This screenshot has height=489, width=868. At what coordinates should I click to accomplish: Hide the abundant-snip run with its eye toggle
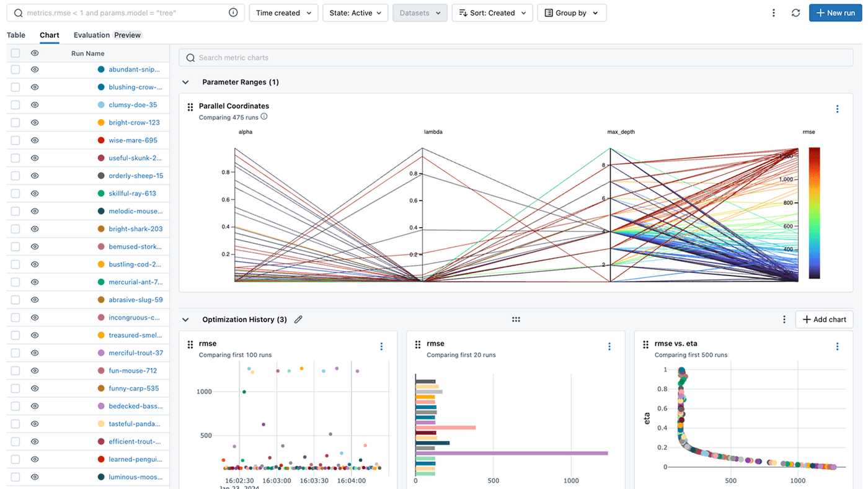[x=34, y=70]
